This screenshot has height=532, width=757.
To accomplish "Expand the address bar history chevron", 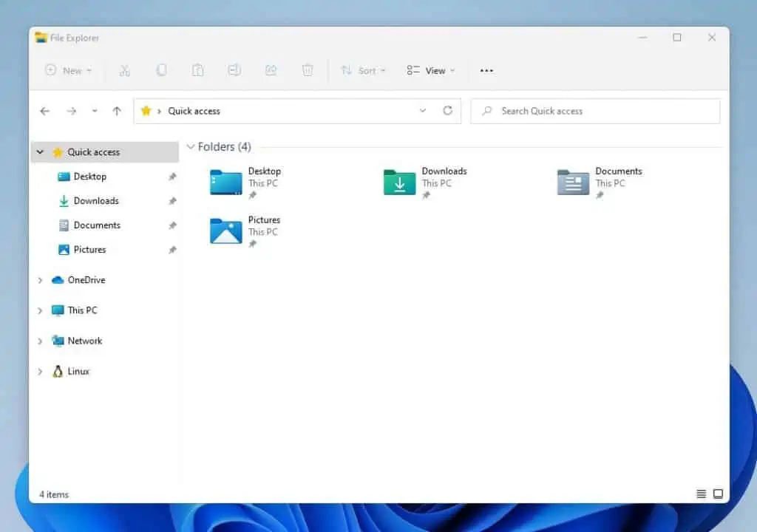I will click(422, 111).
